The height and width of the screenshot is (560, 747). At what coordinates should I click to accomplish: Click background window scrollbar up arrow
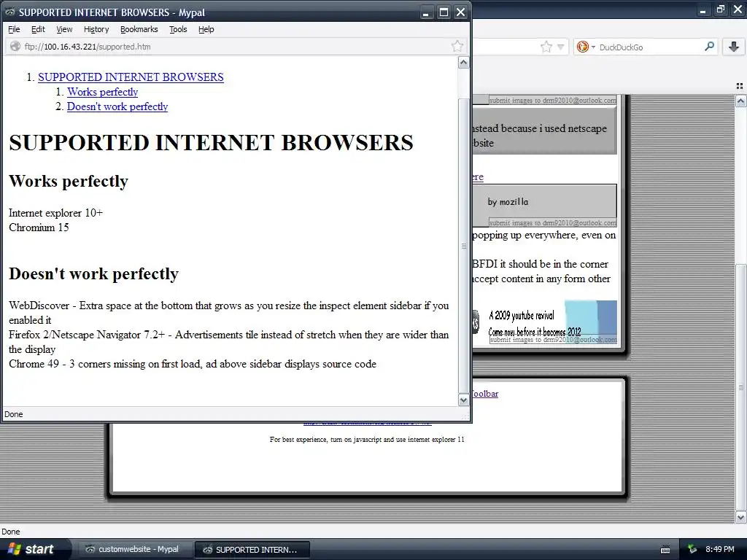coord(740,101)
